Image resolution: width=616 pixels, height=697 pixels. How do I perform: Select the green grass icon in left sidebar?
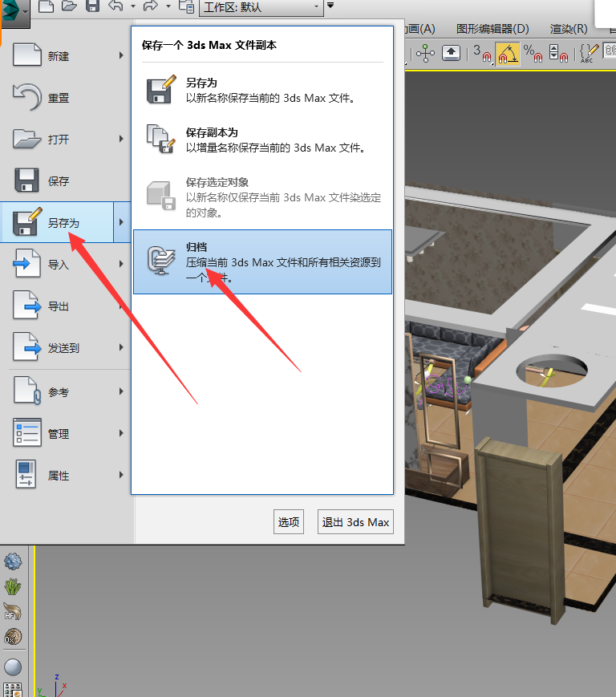click(x=12, y=586)
